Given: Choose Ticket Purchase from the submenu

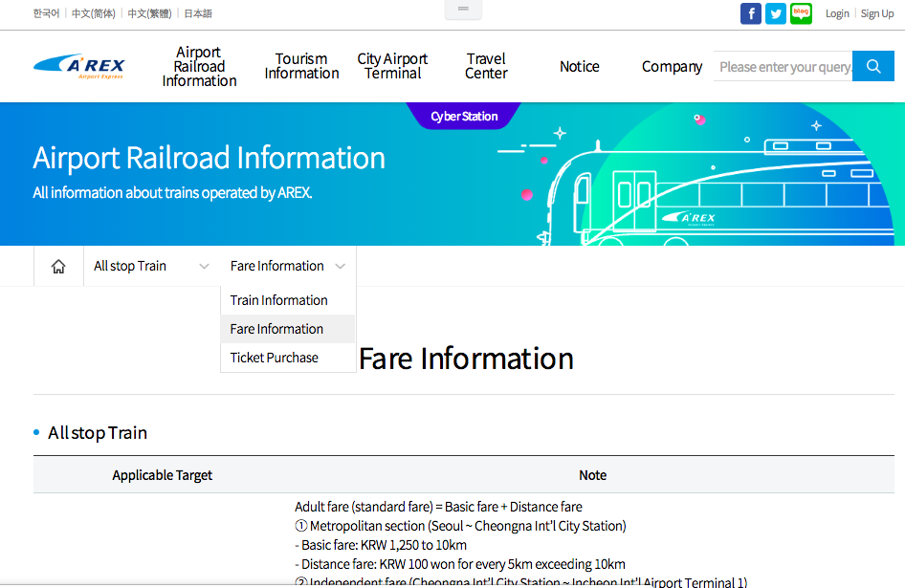Looking at the screenshot, I should (274, 358).
